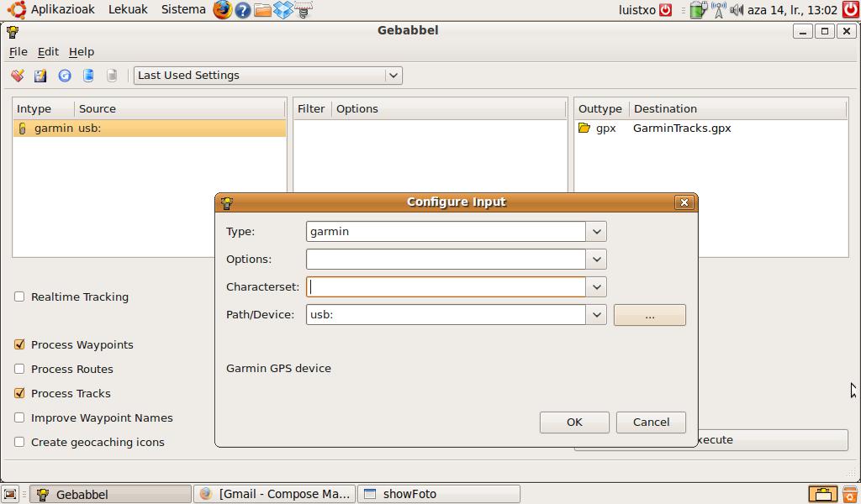
Task: Click the Source column header
Action: pos(180,108)
